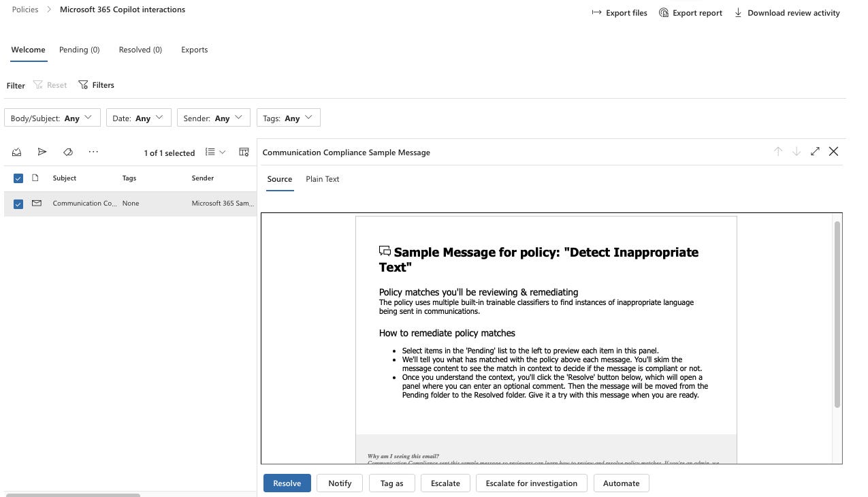Image resolution: width=868 pixels, height=497 pixels.
Task: Close the message preview pane
Action: pos(833,152)
